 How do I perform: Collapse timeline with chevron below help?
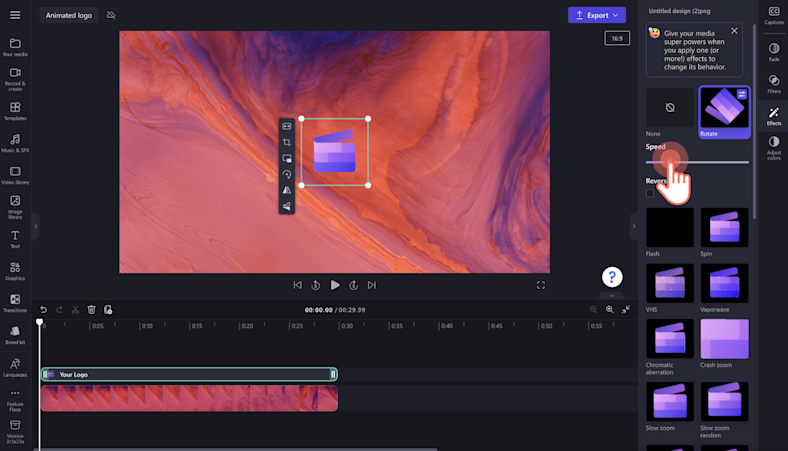point(612,296)
